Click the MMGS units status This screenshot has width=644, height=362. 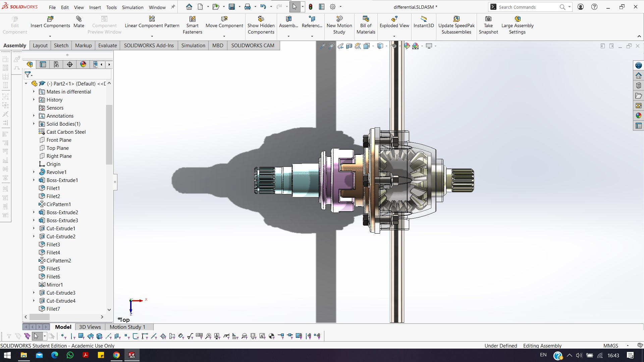pos(610,346)
